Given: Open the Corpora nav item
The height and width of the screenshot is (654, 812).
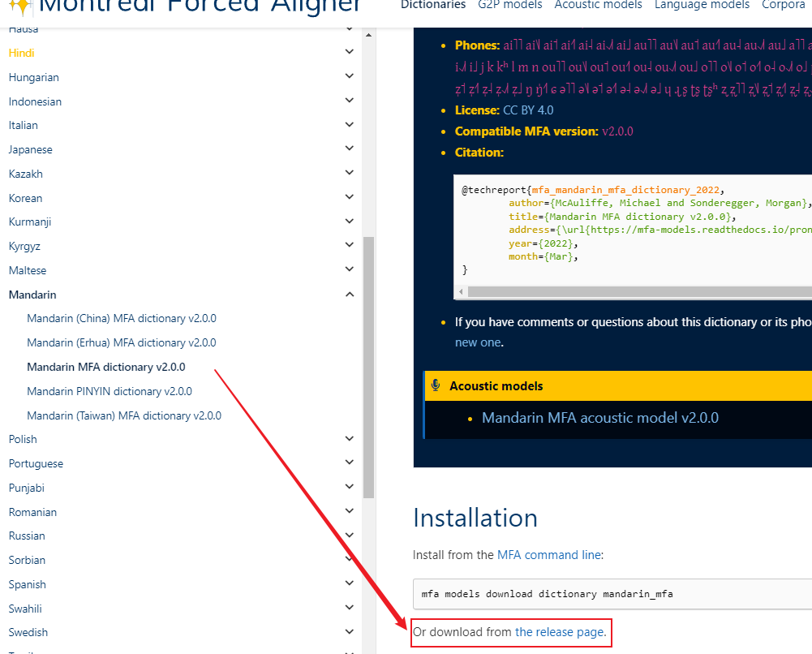Looking at the screenshot, I should point(783,5).
